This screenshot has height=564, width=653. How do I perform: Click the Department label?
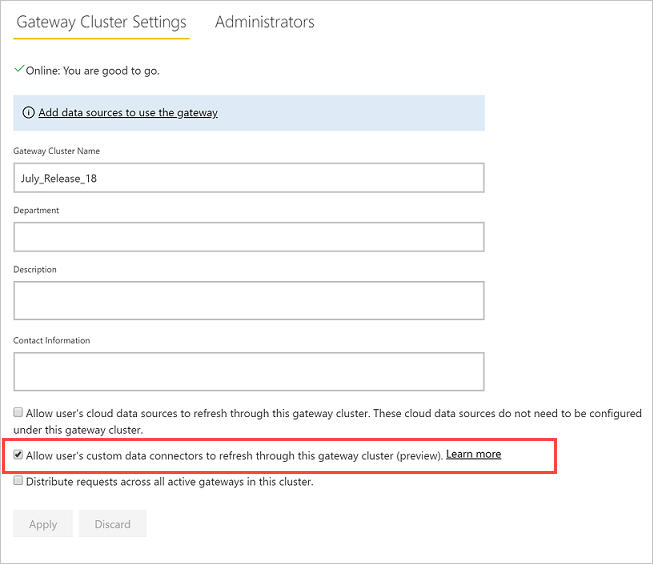[36, 210]
